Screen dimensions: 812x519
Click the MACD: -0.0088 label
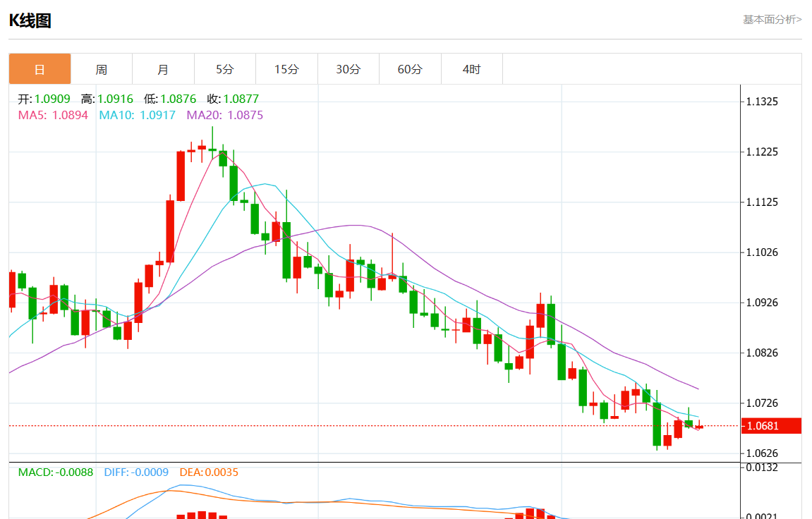point(56,472)
